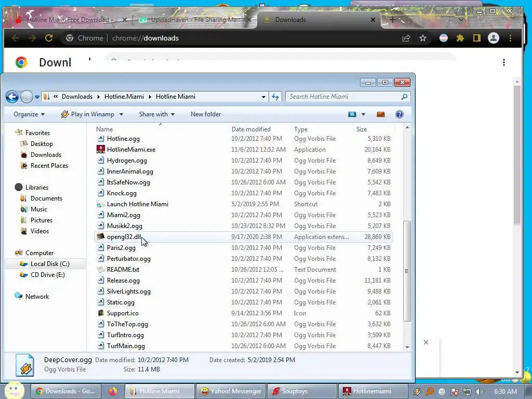Open Chrome side panel icon

point(477,38)
